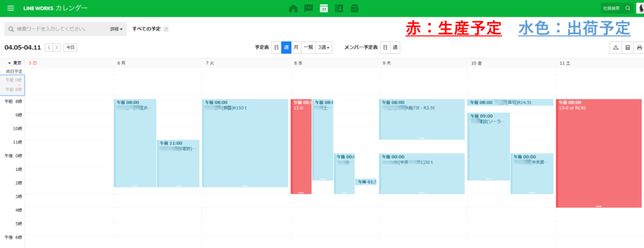The height and width of the screenshot is (248, 644).
Task: Click the 終日予定 all-day row label
Action: (14, 71)
